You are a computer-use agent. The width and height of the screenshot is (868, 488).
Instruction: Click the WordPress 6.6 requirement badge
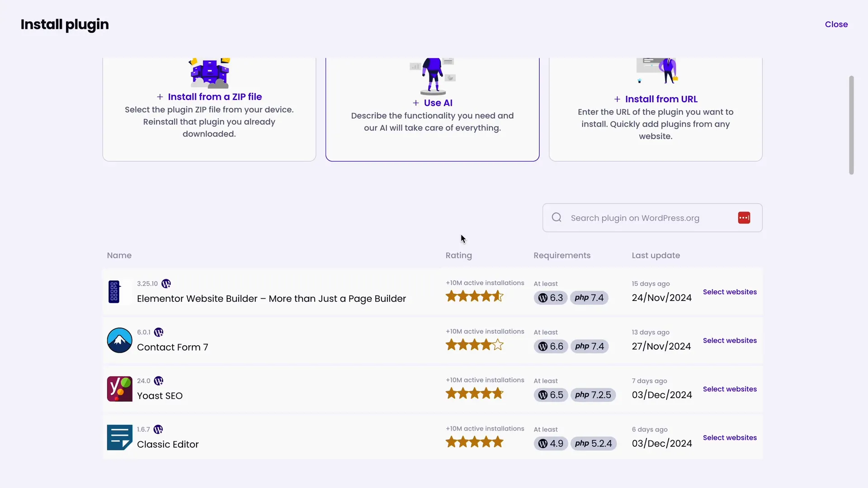tap(550, 347)
